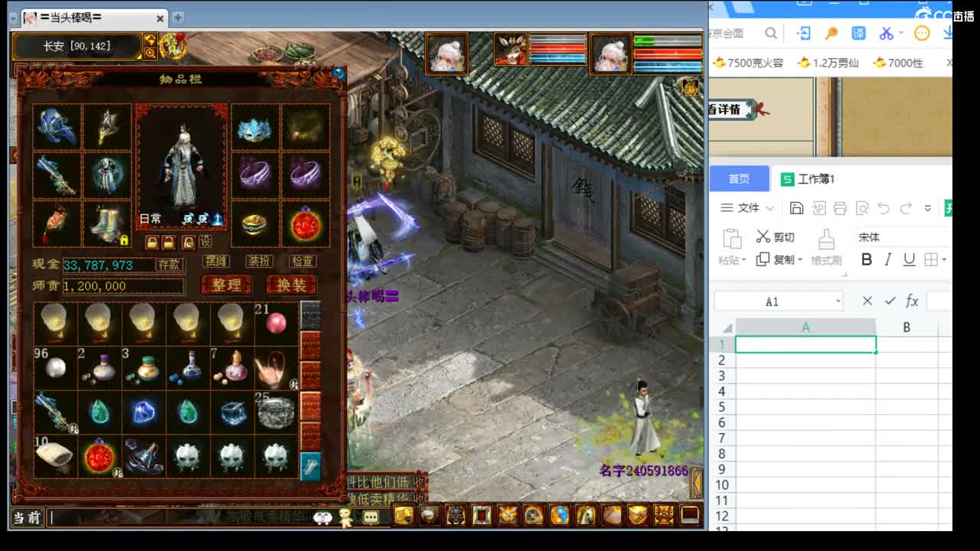980x551 pixels.
Task: Select the red tassel charm equipment slot
Action: 57,223
